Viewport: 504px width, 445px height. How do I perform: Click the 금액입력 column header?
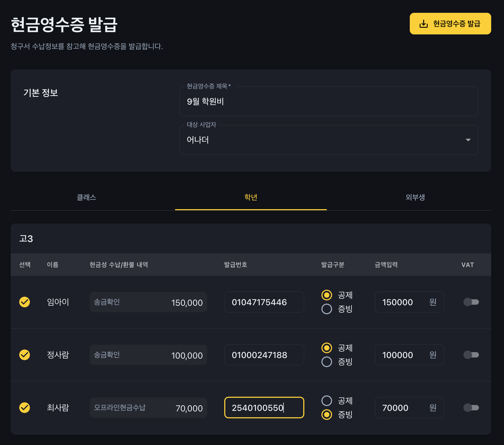click(x=386, y=265)
